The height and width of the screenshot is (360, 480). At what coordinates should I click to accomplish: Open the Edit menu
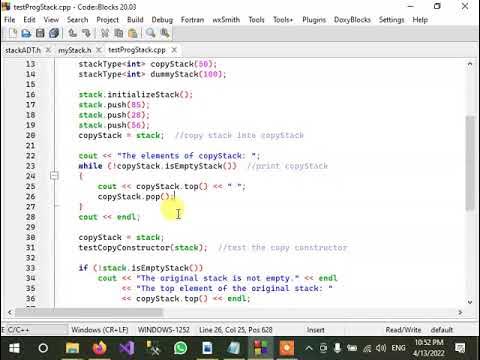tap(29, 20)
